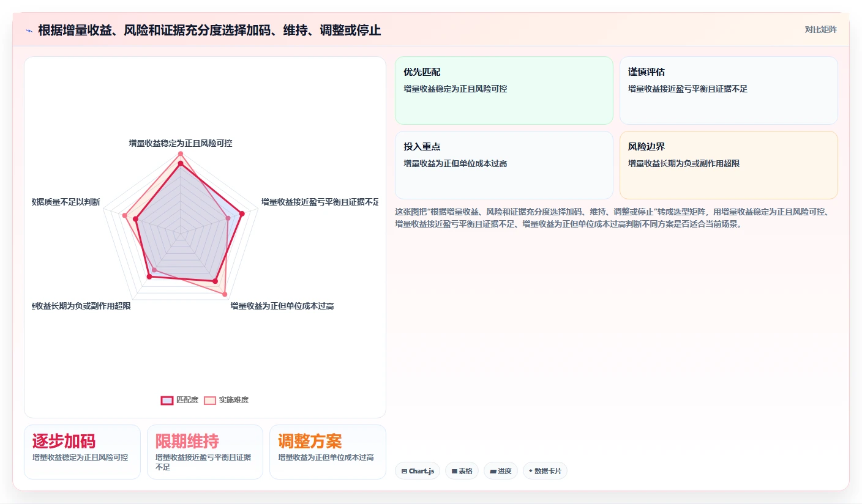Click the icon in the 进度 tag
Screen dimensions: 862x504
coord(493,471)
